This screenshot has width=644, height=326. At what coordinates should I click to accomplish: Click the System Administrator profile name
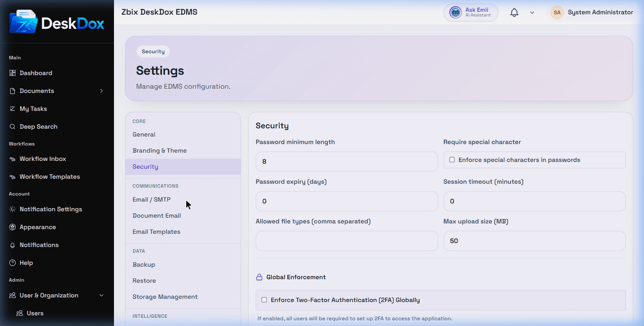pos(600,13)
